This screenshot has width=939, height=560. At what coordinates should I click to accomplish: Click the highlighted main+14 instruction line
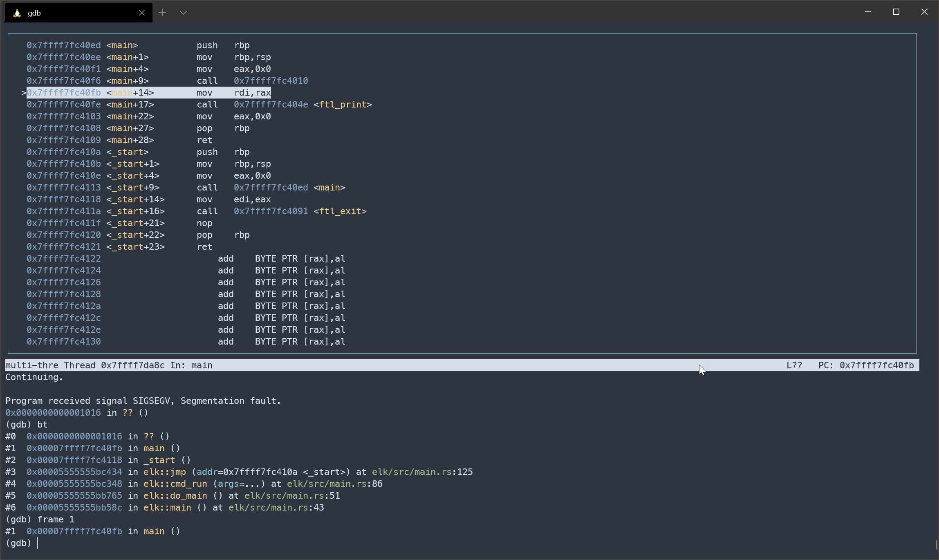click(149, 93)
